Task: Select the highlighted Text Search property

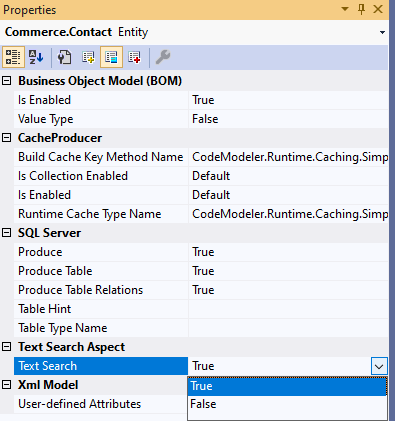Action: click(x=101, y=366)
